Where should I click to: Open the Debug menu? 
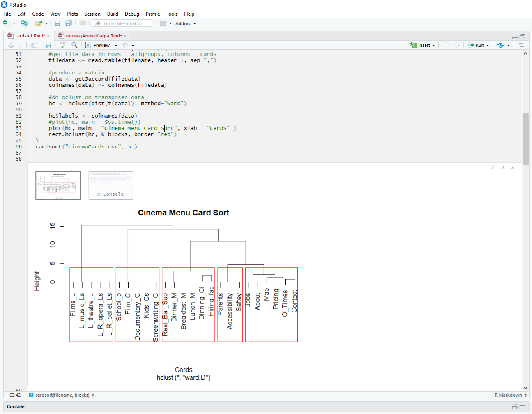(x=132, y=14)
